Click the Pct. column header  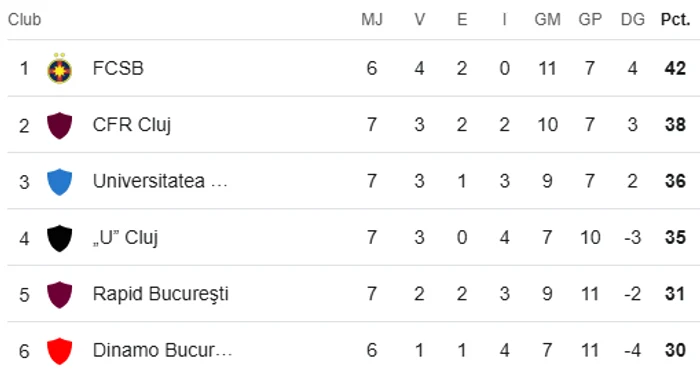point(675,19)
